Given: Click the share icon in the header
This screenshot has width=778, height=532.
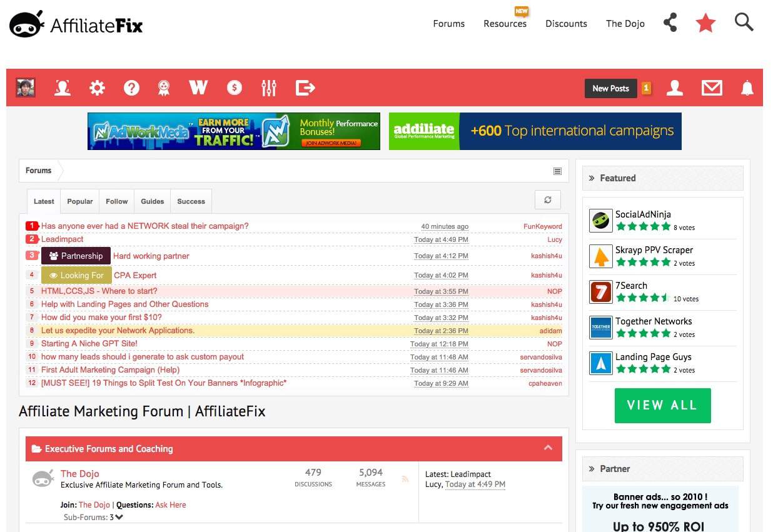Looking at the screenshot, I should [670, 22].
